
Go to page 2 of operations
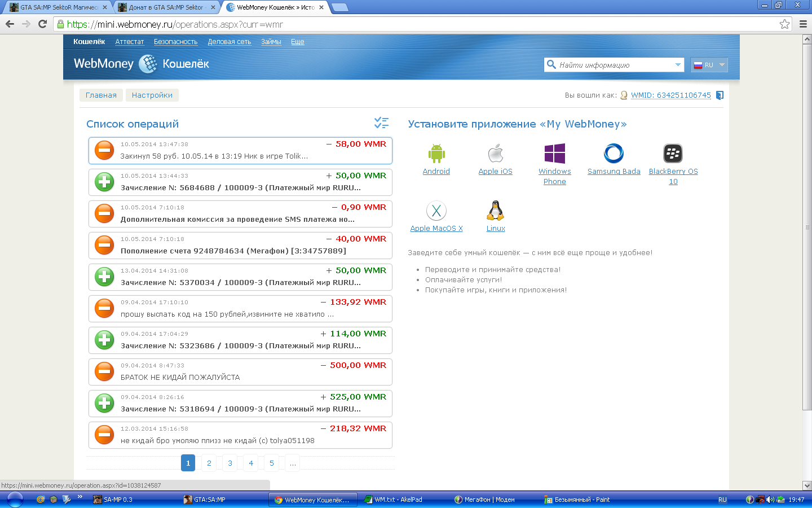[x=209, y=463]
